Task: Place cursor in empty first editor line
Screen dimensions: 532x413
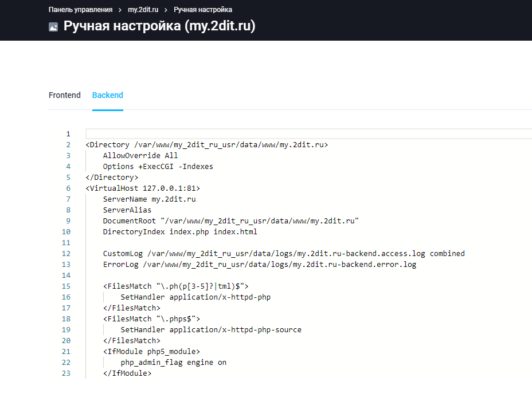Action: pos(287,134)
